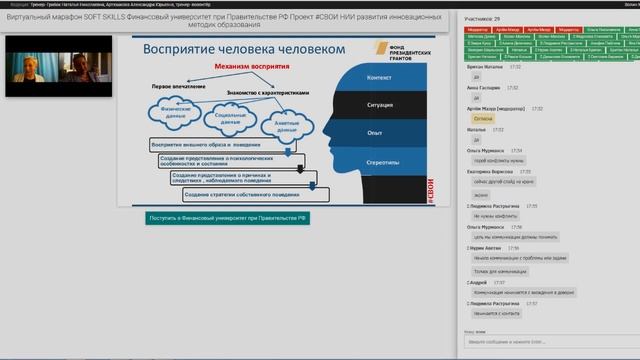Click the да reply under Наталья 17:33
Viewport: 640px width, 360px height.
[476, 140]
